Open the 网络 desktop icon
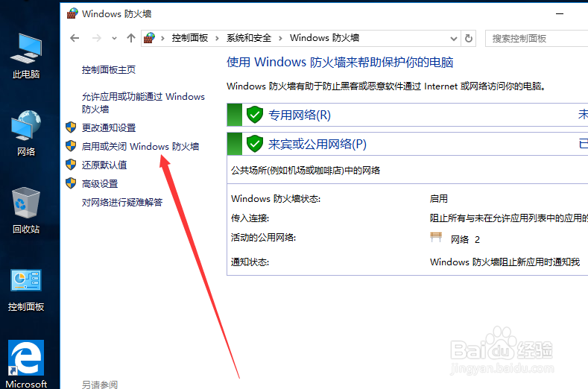The width and height of the screenshot is (588, 389). (x=26, y=133)
